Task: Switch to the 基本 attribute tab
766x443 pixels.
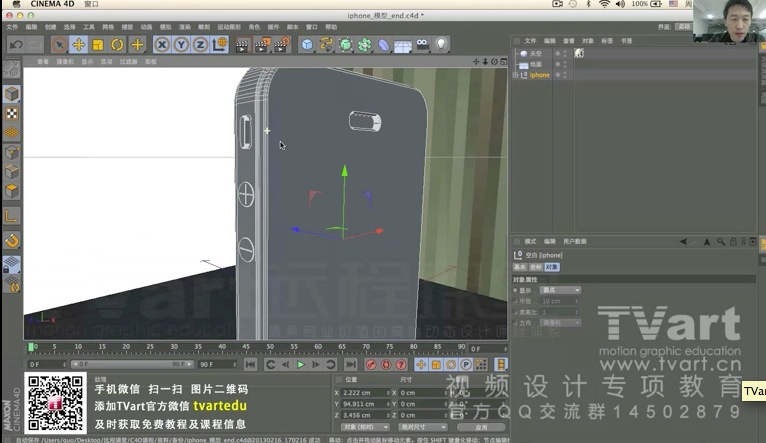Action: pyautogui.click(x=520, y=267)
